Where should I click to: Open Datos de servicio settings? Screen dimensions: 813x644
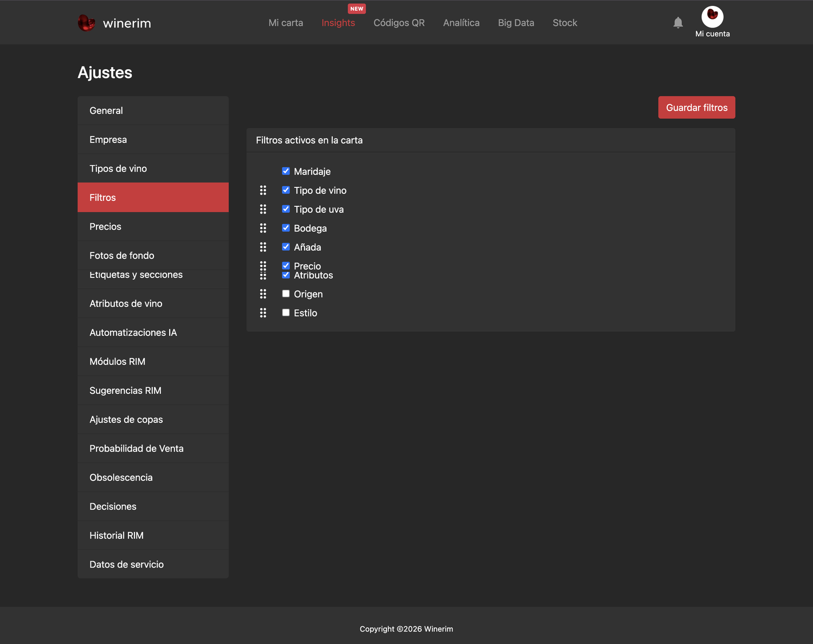(x=153, y=564)
